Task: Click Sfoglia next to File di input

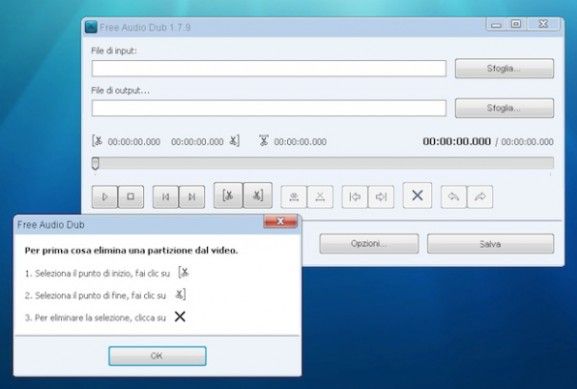Action: point(505,68)
